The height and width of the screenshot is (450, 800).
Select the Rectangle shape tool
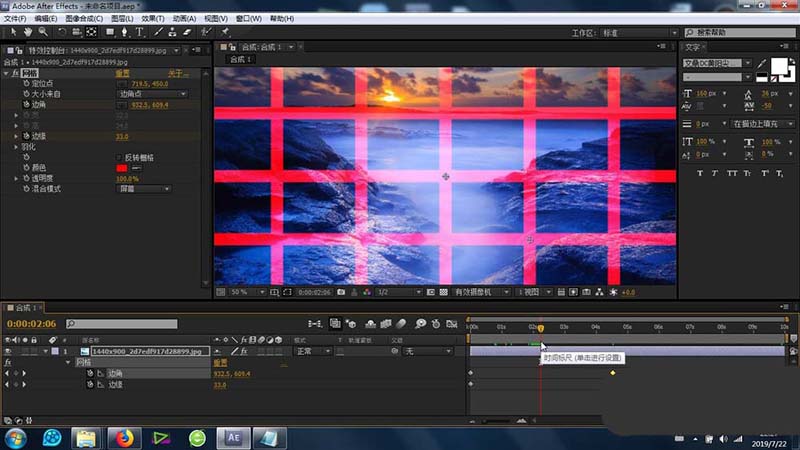point(110,32)
